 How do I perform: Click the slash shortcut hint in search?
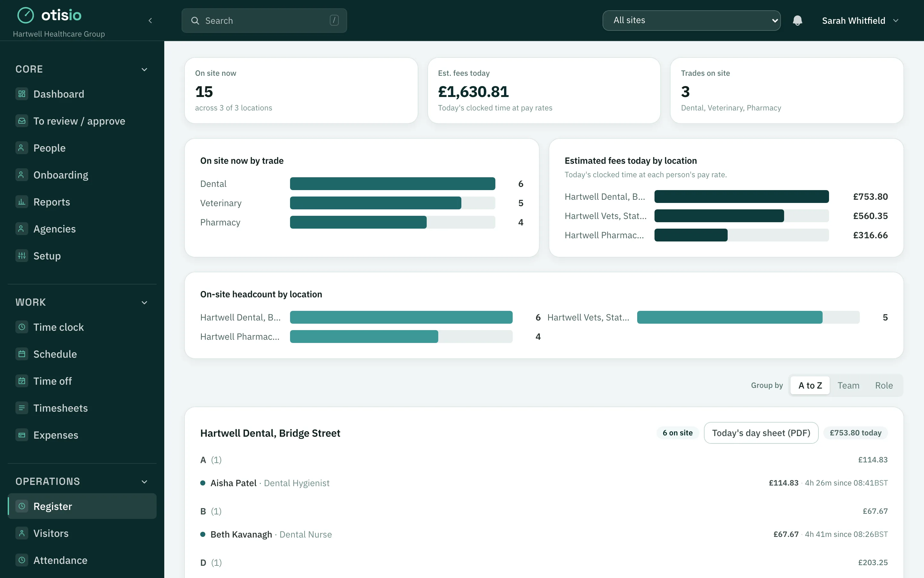click(x=334, y=20)
